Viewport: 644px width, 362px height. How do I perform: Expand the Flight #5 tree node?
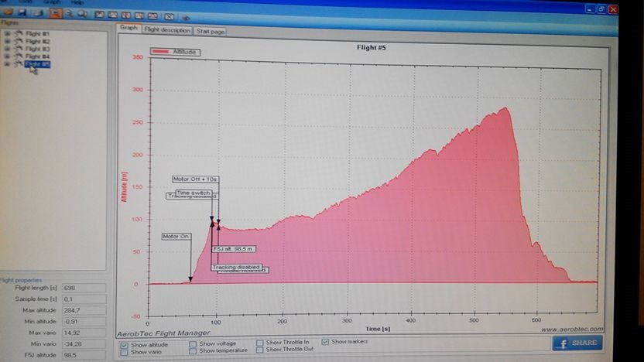8,64
